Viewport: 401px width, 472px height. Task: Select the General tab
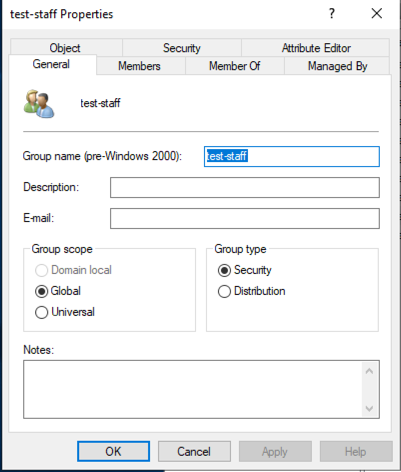point(52,64)
